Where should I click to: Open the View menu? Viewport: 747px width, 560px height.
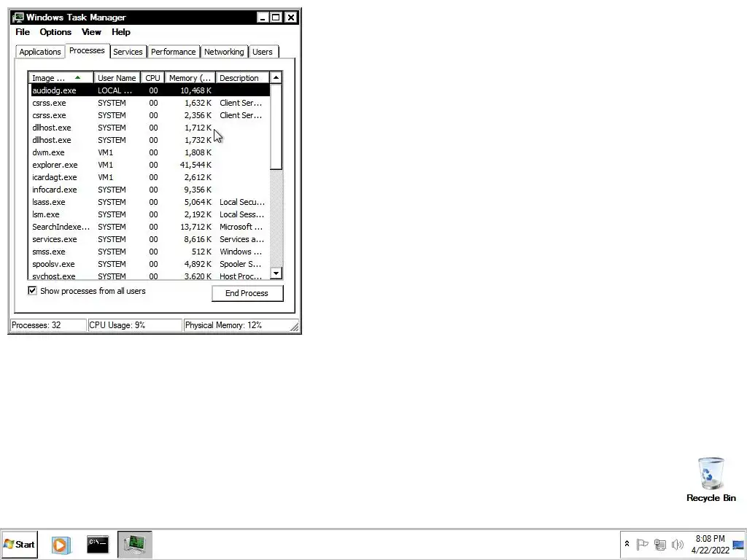pyautogui.click(x=91, y=32)
